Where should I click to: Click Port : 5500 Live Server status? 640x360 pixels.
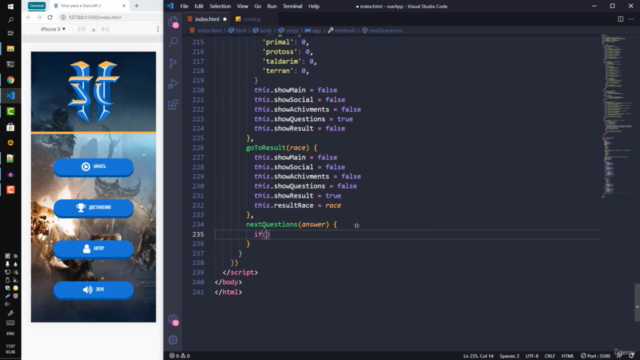596,356
